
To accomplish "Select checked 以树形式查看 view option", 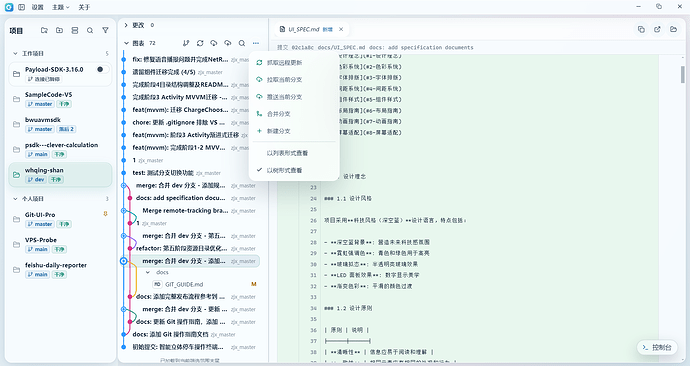I will [x=294, y=170].
